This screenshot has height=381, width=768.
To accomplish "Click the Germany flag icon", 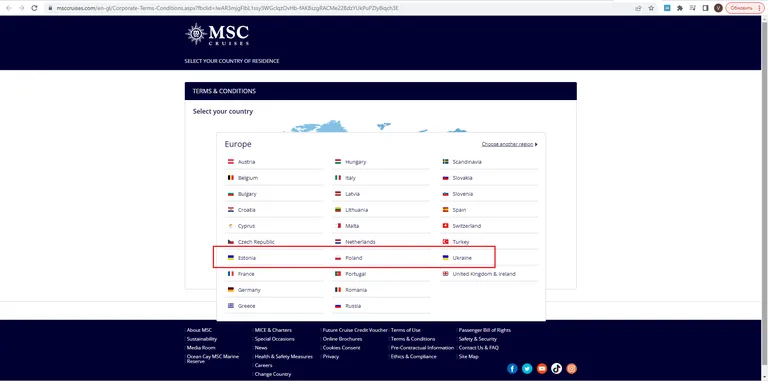I will click(x=231, y=290).
